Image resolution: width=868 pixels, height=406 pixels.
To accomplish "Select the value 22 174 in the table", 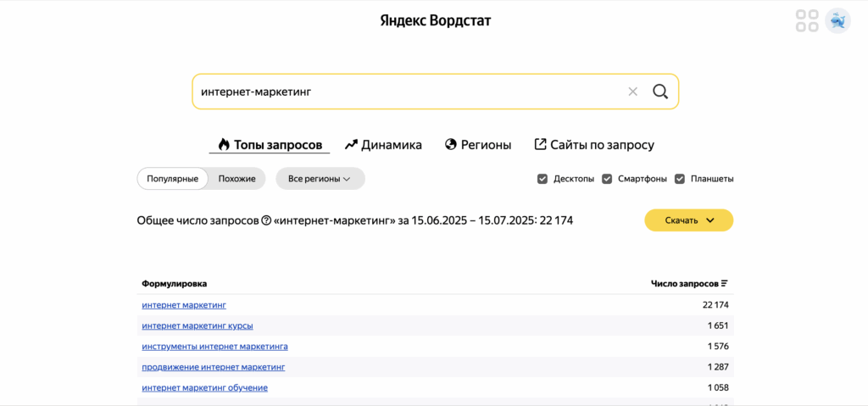I will (715, 305).
